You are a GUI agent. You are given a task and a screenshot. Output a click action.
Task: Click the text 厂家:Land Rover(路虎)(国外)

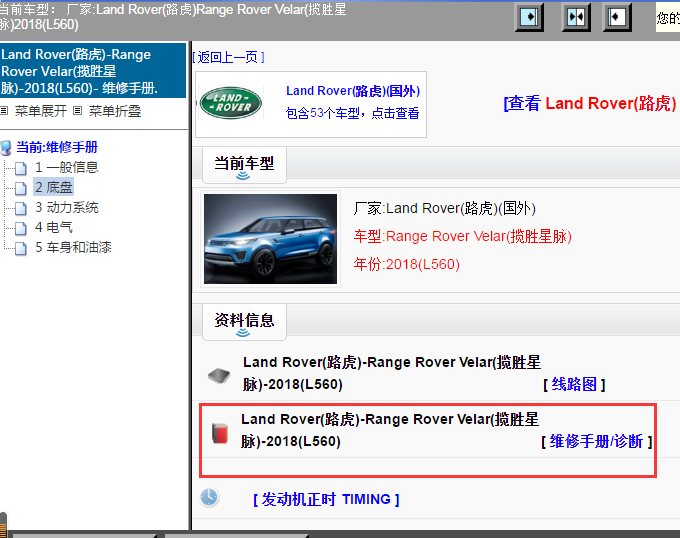(445, 209)
